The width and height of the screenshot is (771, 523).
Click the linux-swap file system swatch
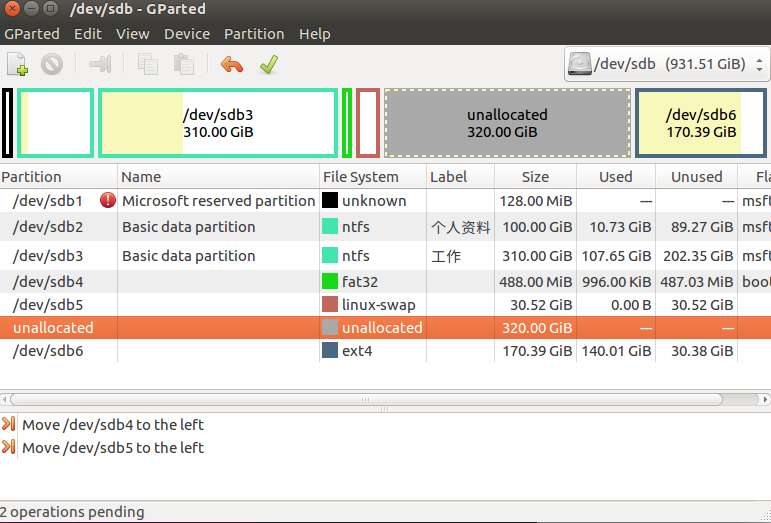pos(330,304)
